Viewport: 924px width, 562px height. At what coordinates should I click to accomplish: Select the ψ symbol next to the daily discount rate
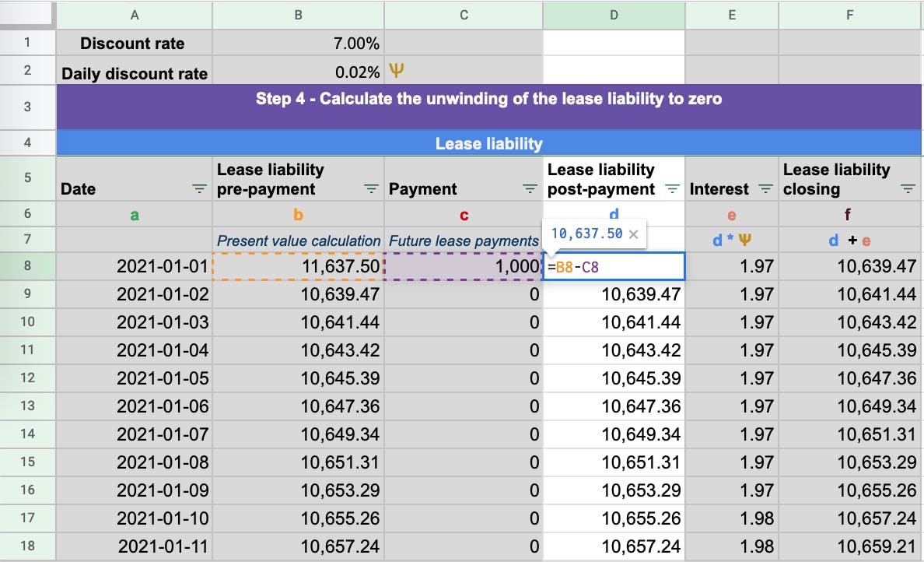397,69
